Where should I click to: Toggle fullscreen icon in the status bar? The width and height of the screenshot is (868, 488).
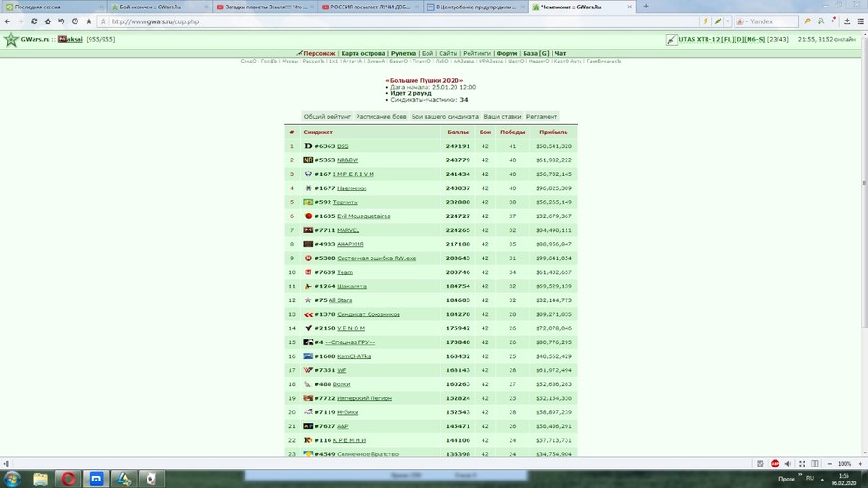pos(802,464)
